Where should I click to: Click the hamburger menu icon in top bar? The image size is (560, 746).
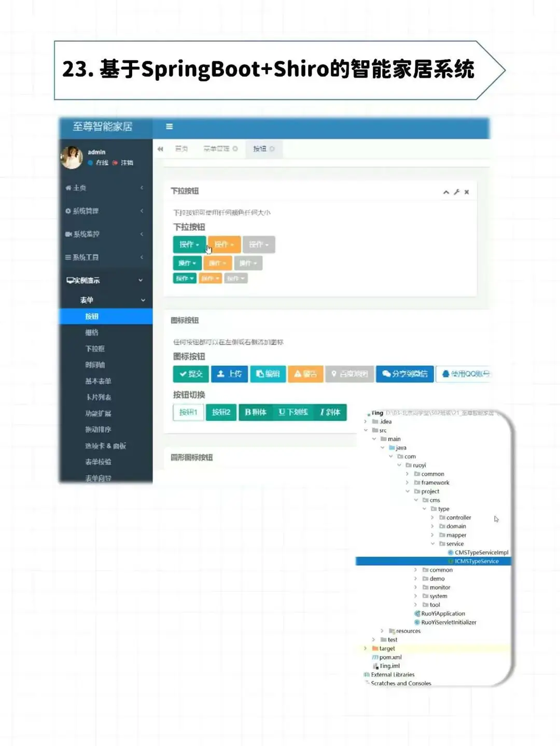(x=169, y=126)
